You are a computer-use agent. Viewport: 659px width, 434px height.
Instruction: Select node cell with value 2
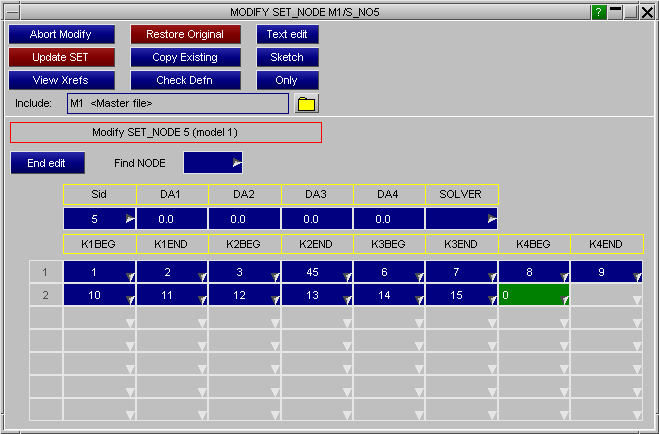click(x=172, y=272)
